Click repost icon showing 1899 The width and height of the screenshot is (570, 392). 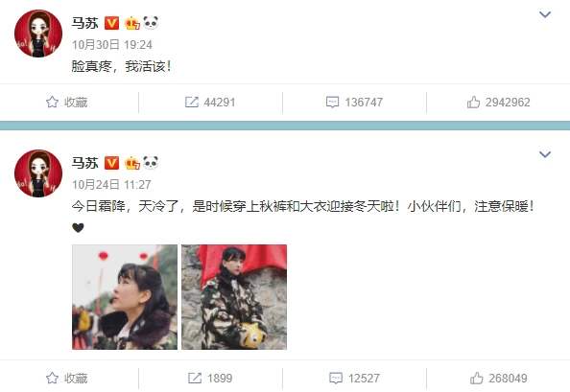pyautogui.click(x=195, y=378)
